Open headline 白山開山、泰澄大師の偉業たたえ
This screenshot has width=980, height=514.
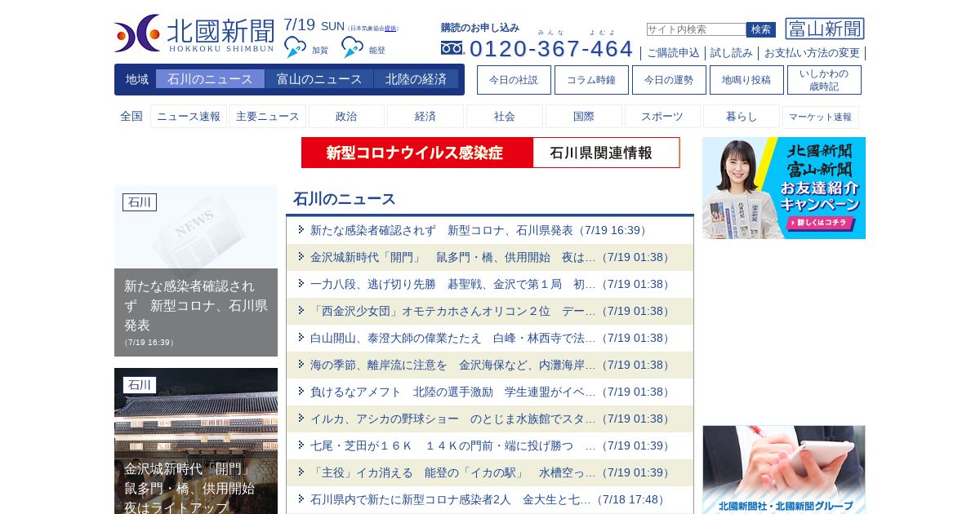492,338
